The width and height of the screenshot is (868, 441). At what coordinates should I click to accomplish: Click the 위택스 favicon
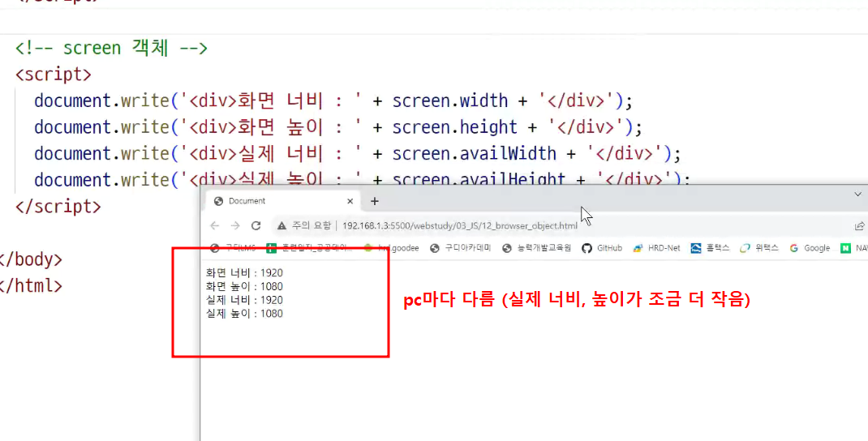pyautogui.click(x=746, y=248)
